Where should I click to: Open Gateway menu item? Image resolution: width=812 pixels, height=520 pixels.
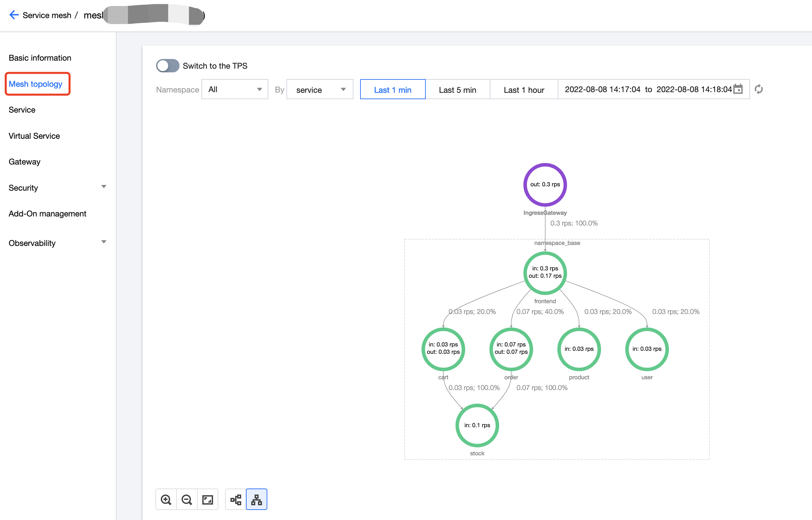point(24,161)
